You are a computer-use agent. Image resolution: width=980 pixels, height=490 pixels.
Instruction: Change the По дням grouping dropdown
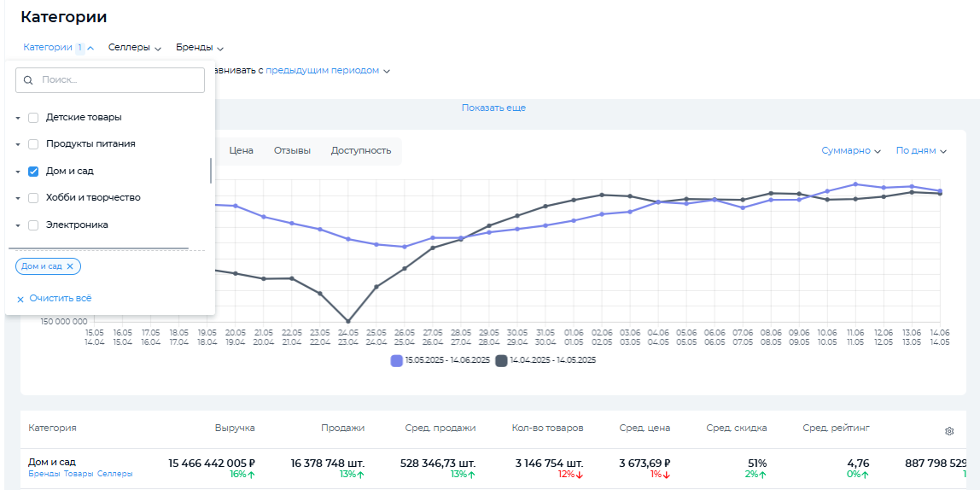(x=921, y=151)
